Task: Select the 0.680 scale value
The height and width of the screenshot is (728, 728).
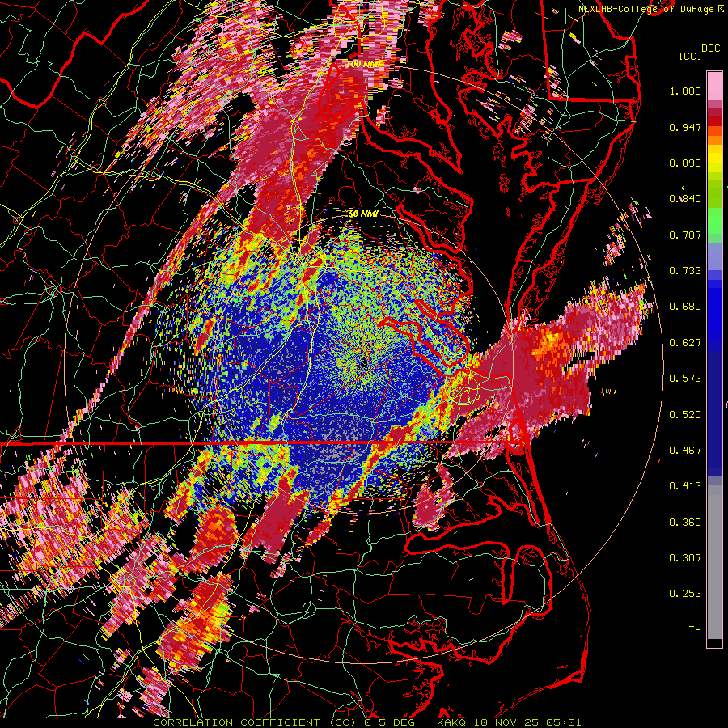Action: 685,307
